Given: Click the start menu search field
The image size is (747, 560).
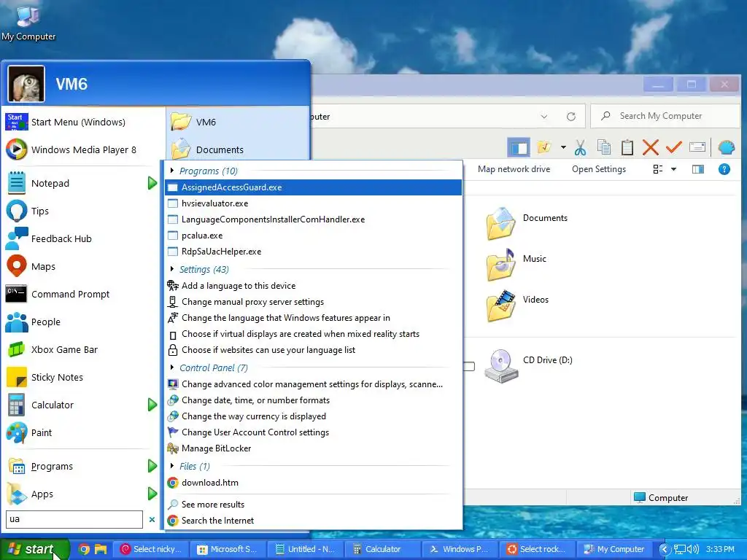Looking at the screenshot, I should (74, 519).
